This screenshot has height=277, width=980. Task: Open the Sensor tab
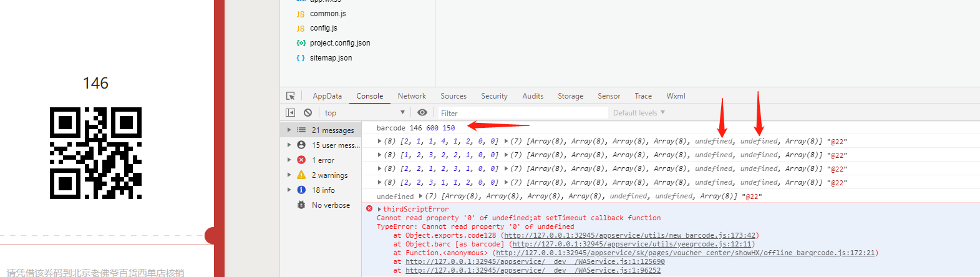[x=609, y=96]
